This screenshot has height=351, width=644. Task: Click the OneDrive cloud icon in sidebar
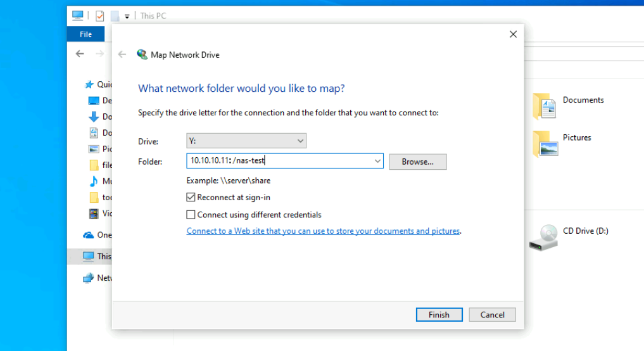pyautogui.click(x=89, y=235)
